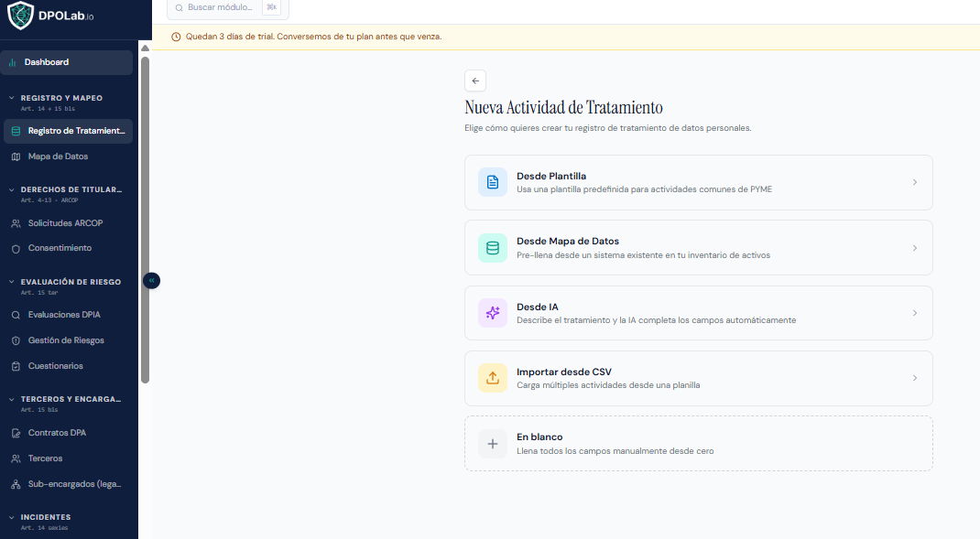This screenshot has width=980, height=539.
Task: Click the sidebar scroll up arrow
Action: pos(145,49)
